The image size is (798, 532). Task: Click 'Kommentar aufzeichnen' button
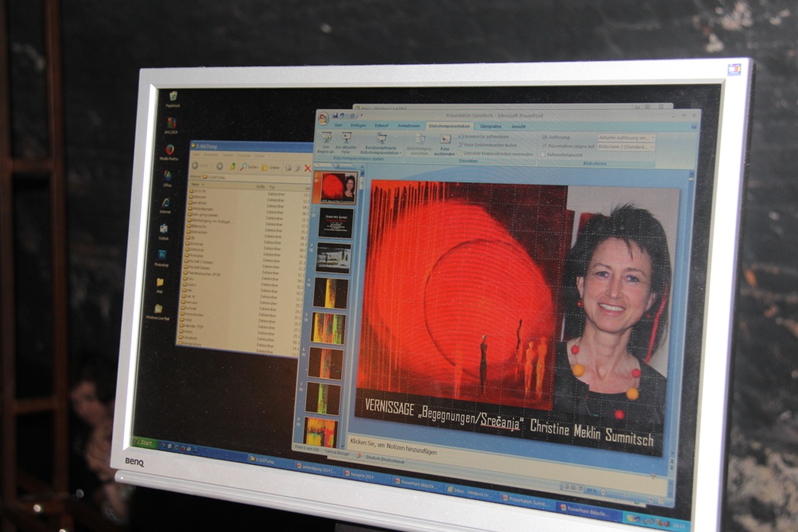[x=485, y=136]
